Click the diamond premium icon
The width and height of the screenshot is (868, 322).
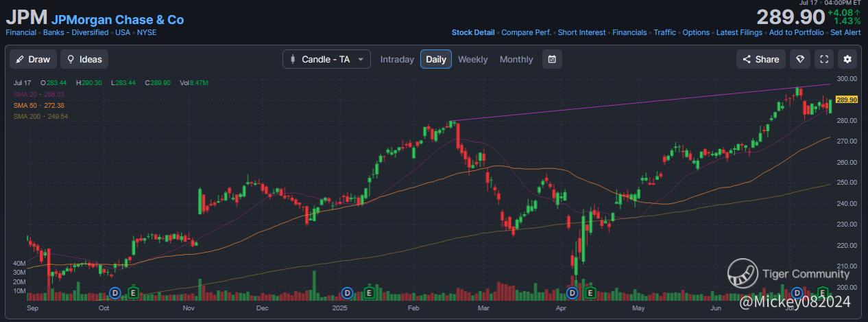click(800, 59)
